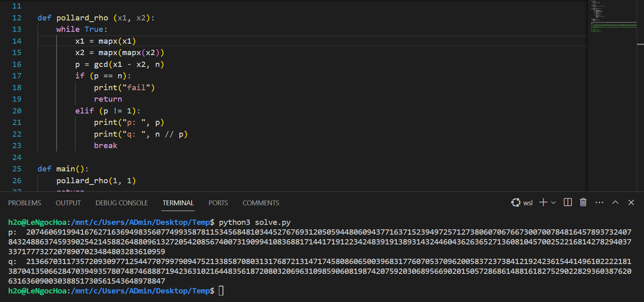Click the 'p:' output label in terminal
The height and width of the screenshot is (302, 644).
coord(13,232)
